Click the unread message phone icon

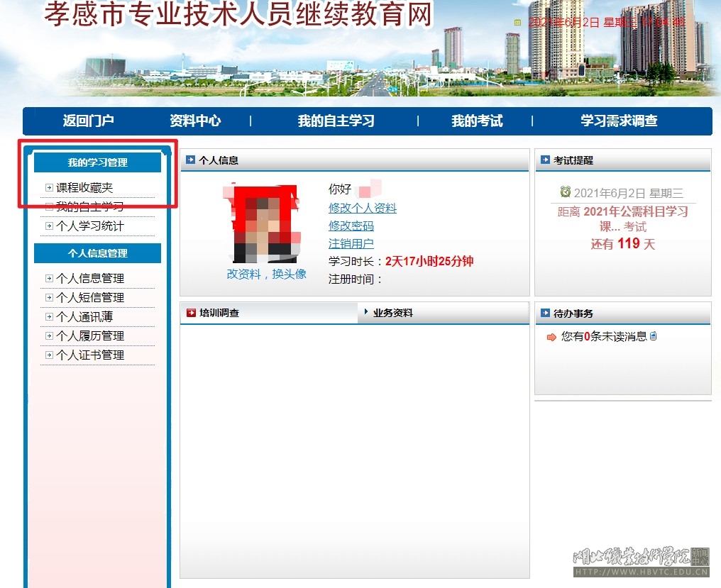tap(653, 336)
